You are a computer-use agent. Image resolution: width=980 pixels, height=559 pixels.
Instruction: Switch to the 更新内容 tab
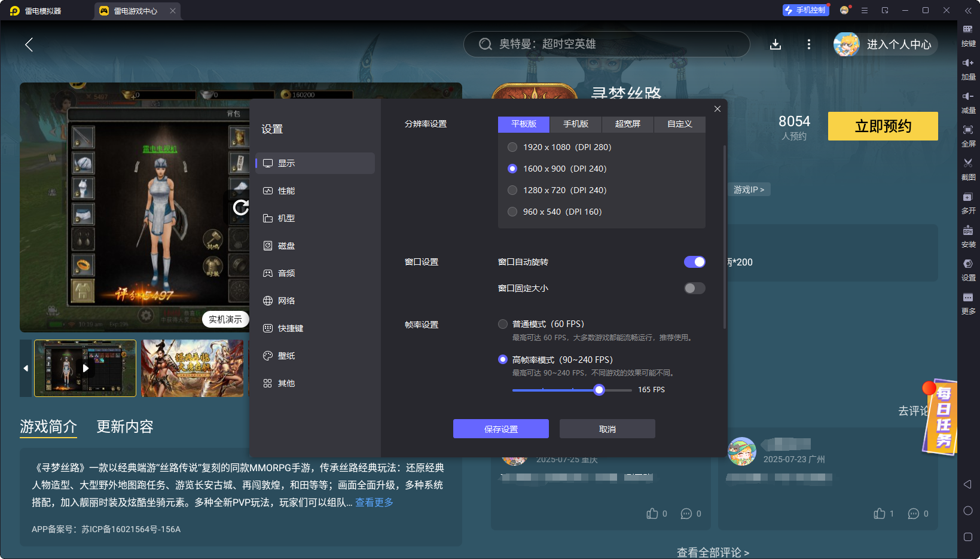tap(124, 426)
